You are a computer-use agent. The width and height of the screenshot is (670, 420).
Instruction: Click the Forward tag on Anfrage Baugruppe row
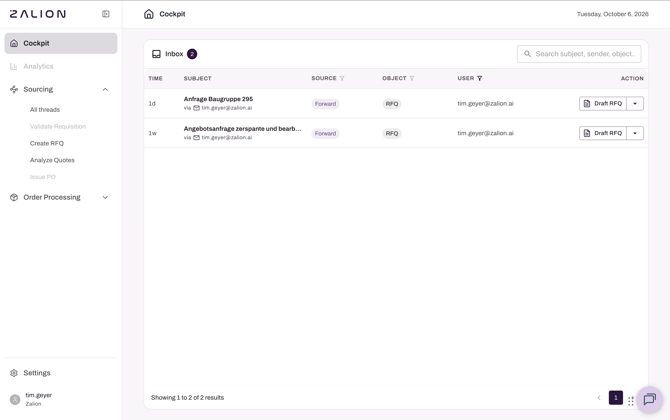325,104
